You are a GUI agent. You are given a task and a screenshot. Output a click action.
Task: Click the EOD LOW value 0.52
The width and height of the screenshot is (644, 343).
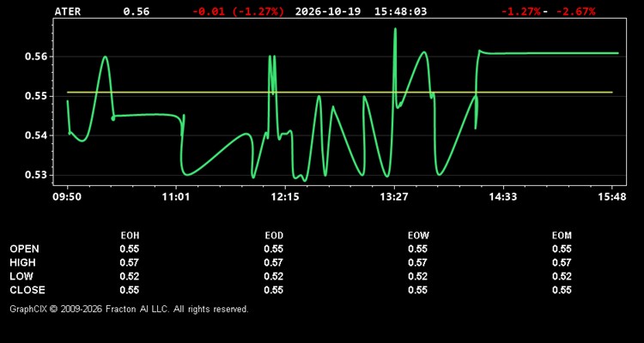click(274, 276)
